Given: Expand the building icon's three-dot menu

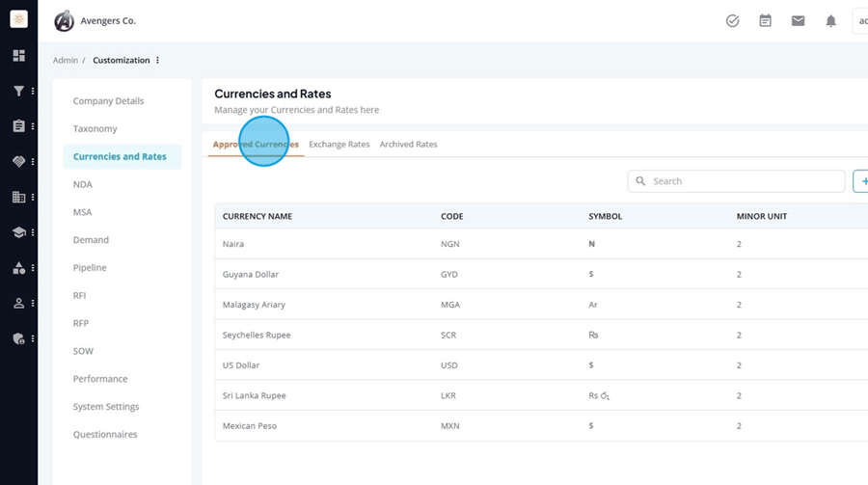Looking at the screenshot, I should pyautogui.click(x=33, y=197).
